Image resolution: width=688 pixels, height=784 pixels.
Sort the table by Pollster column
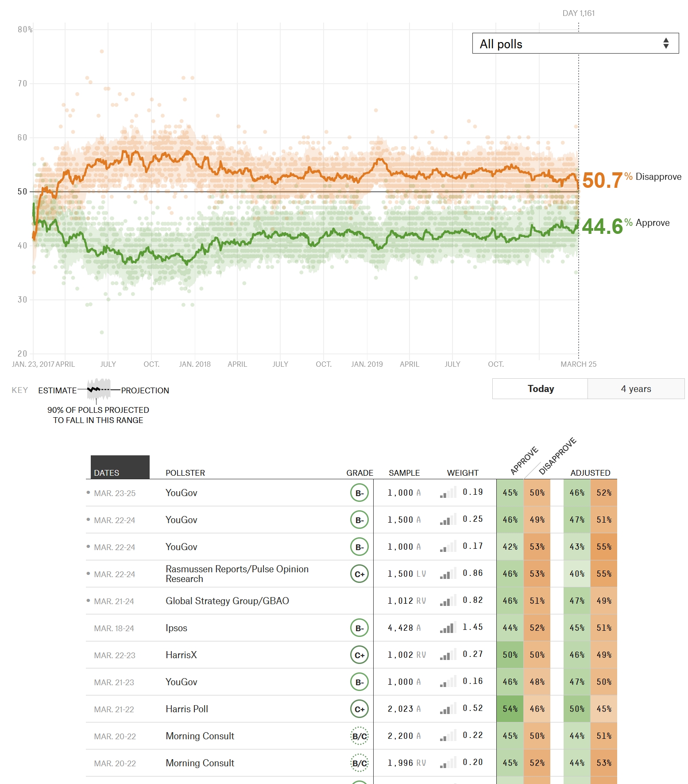tap(185, 473)
